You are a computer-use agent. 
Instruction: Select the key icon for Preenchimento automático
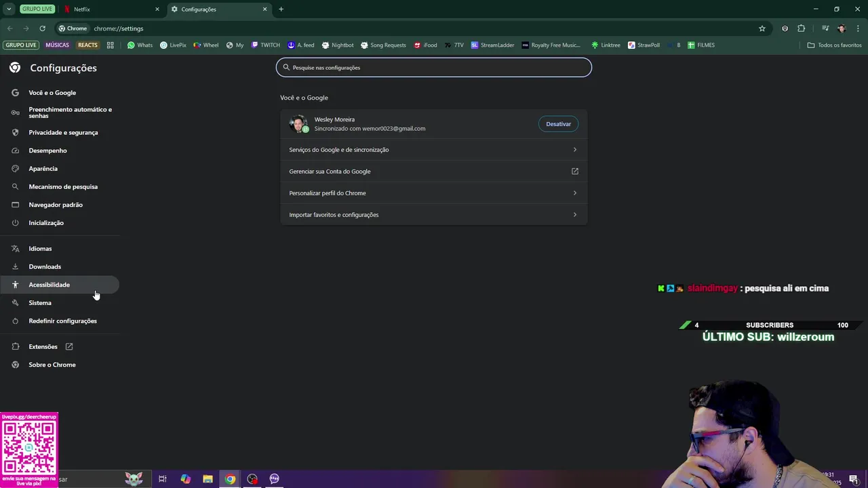pos(15,113)
